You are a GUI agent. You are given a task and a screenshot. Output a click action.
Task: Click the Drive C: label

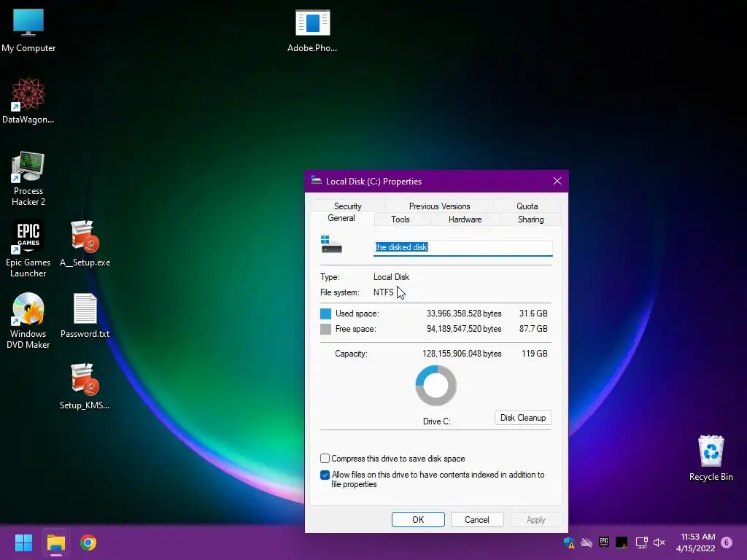point(436,421)
